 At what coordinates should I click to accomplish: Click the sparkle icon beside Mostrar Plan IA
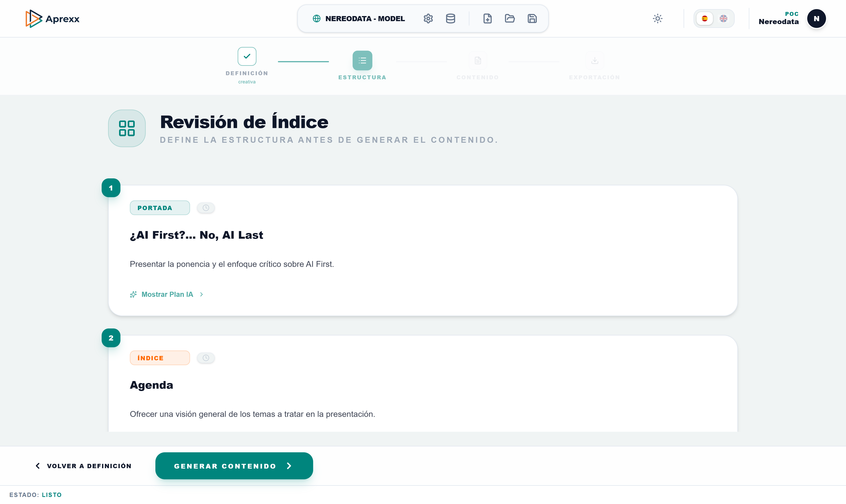[133, 294]
